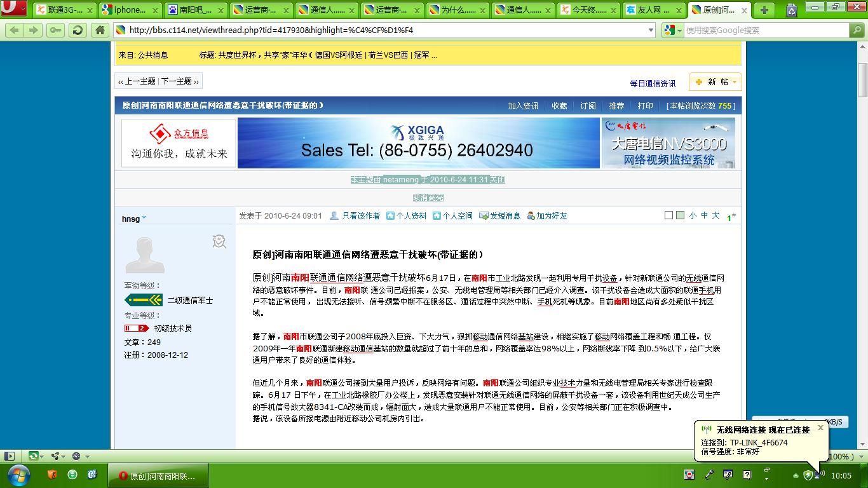Open the Opera Turbo status icon
The width and height of the screenshot is (868, 488).
[x=76, y=456]
